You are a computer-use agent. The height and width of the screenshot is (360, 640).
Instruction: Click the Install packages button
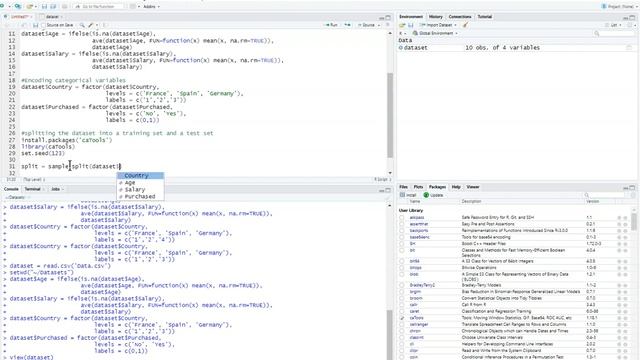pos(408,195)
